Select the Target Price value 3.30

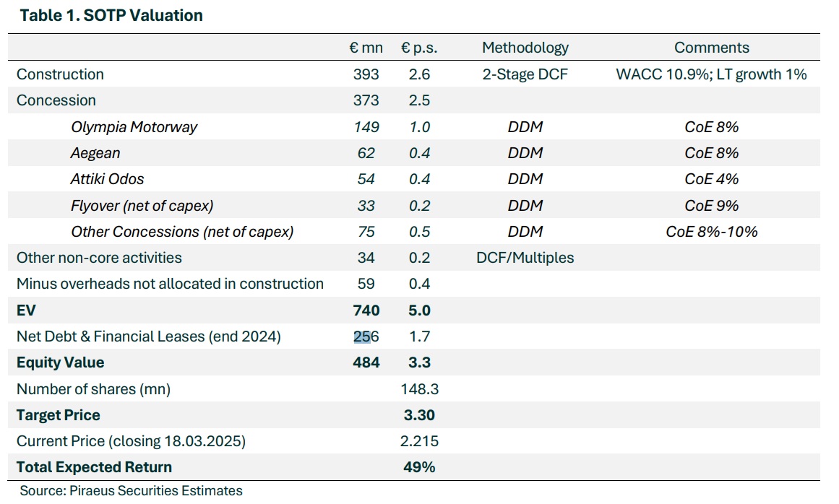(x=420, y=415)
